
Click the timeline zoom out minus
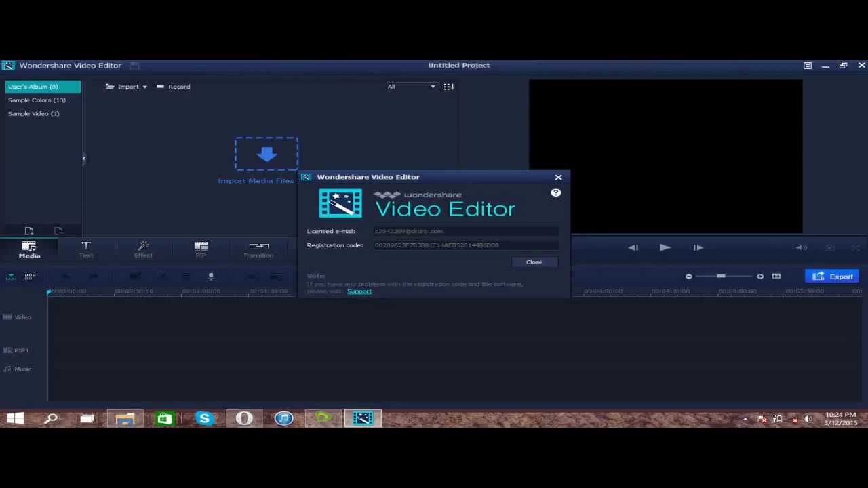[x=688, y=277]
